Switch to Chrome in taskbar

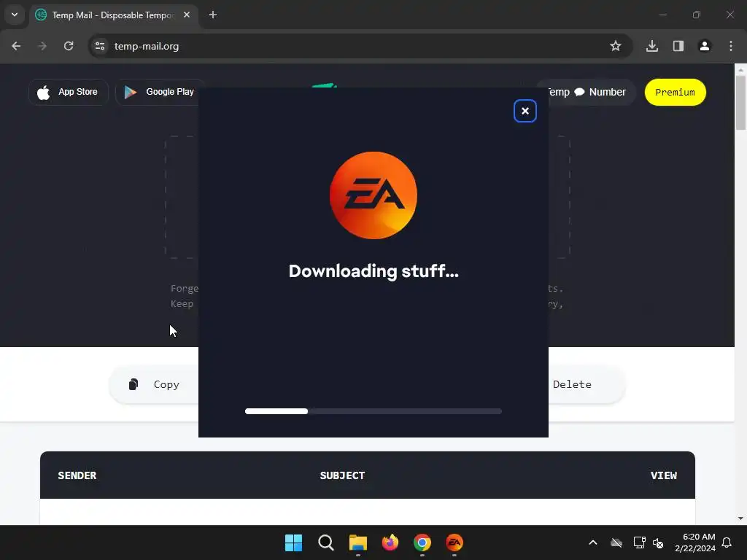(x=422, y=542)
